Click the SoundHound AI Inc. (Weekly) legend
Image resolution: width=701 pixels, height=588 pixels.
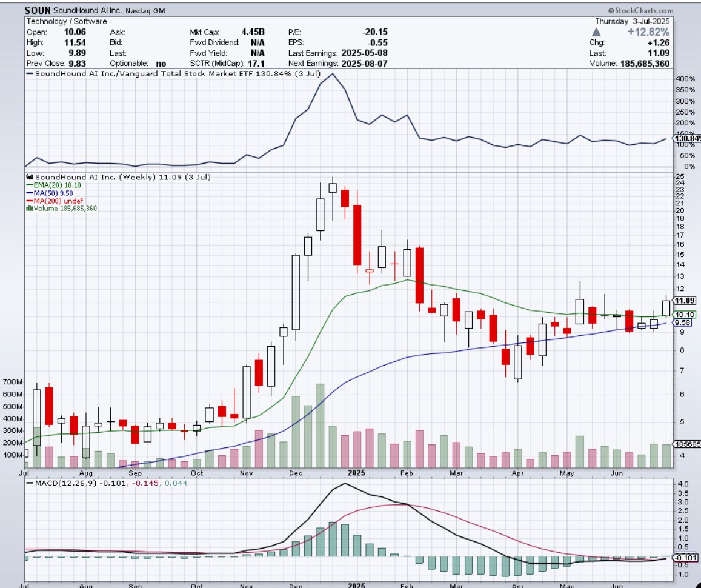(119, 177)
